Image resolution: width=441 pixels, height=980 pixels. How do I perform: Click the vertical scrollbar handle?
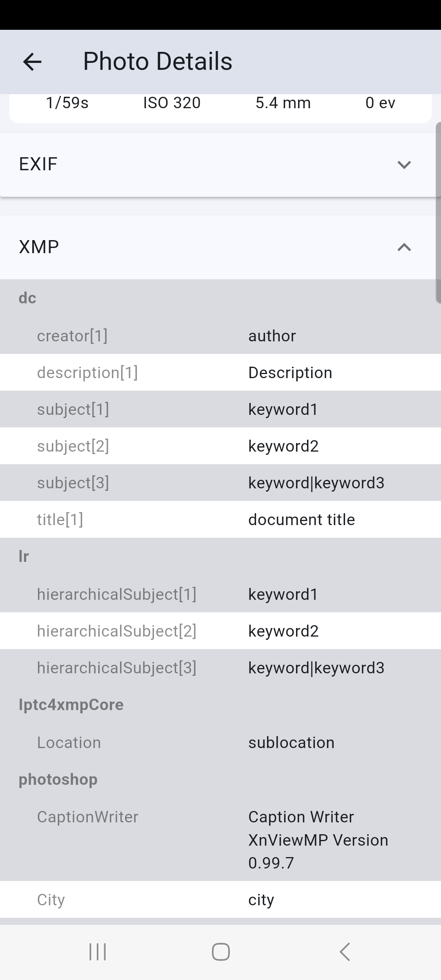438,212
